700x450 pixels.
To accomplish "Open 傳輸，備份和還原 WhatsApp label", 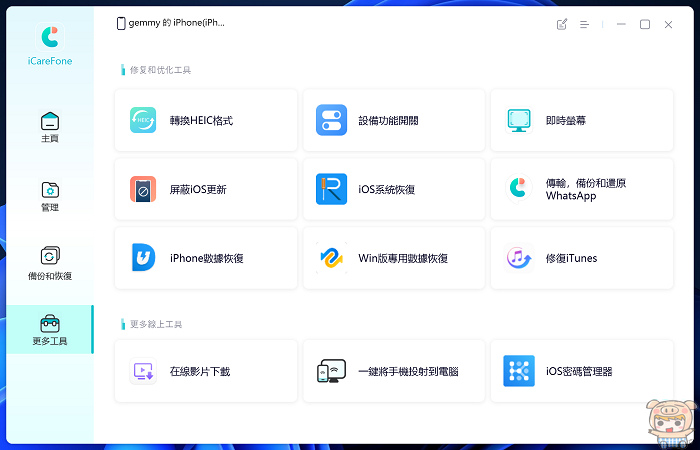I will 586,189.
